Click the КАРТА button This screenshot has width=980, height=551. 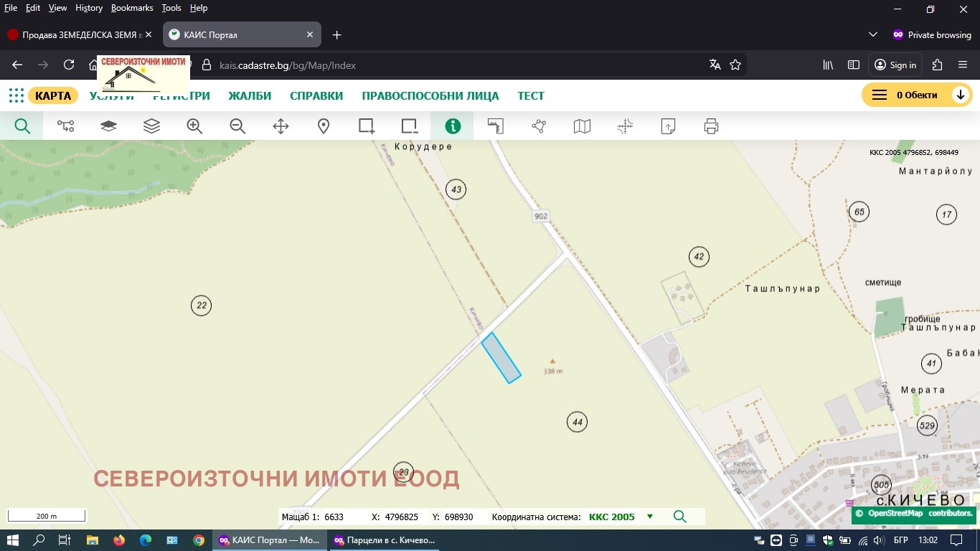[x=53, y=95]
